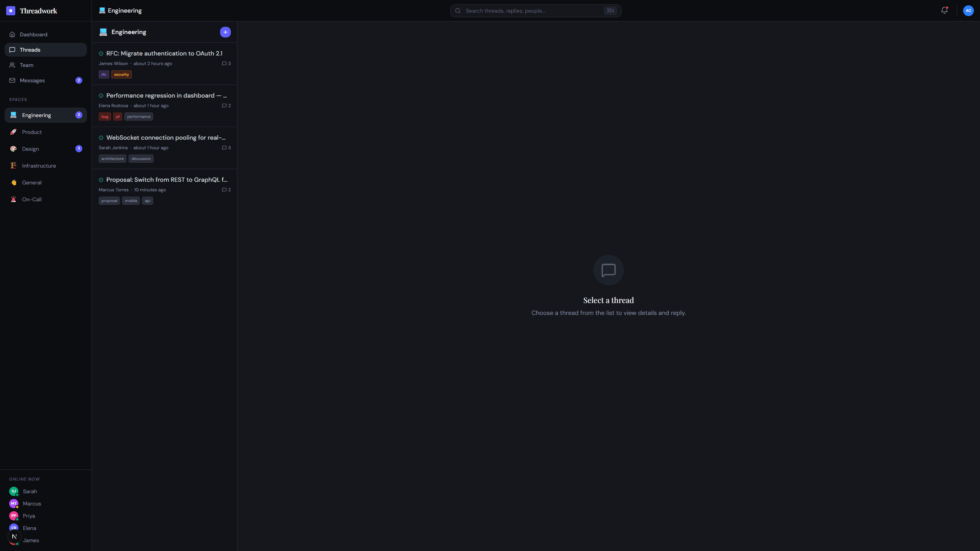Focus the Search threads, replies, people field

click(536, 11)
